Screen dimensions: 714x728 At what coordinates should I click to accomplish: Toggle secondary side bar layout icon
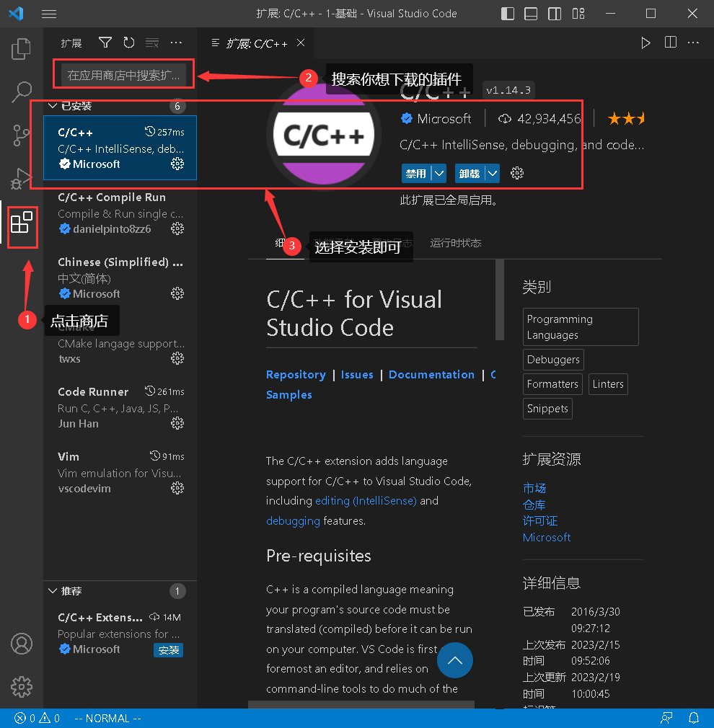coord(555,14)
